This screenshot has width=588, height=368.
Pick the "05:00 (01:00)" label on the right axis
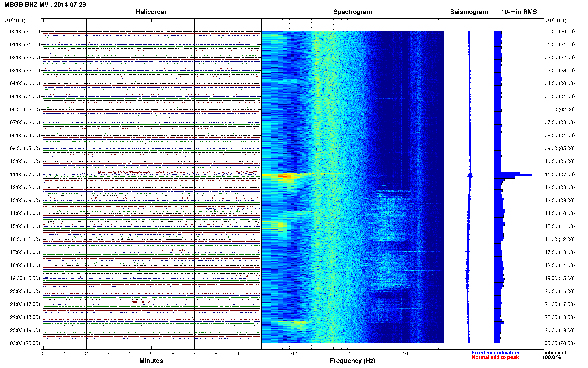(560, 96)
